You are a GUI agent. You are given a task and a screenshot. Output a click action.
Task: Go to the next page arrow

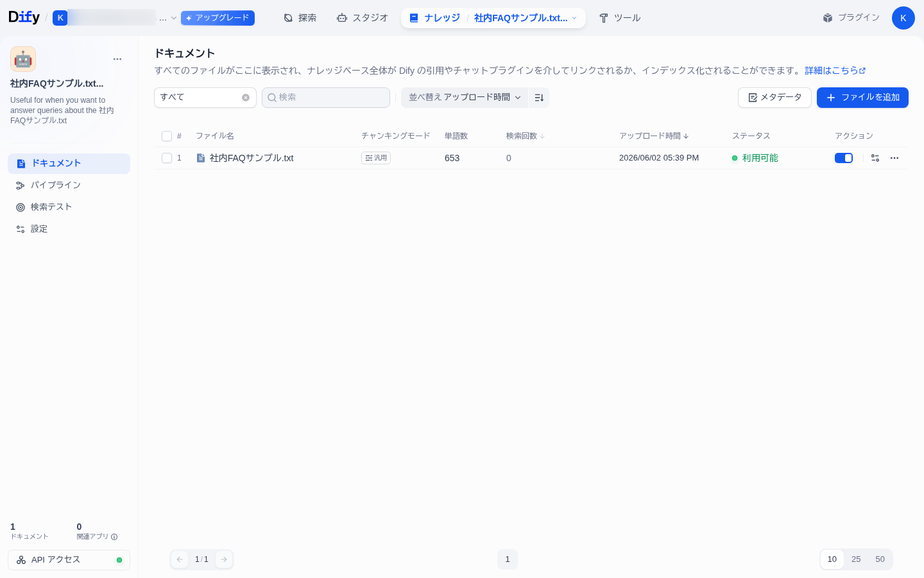224,559
